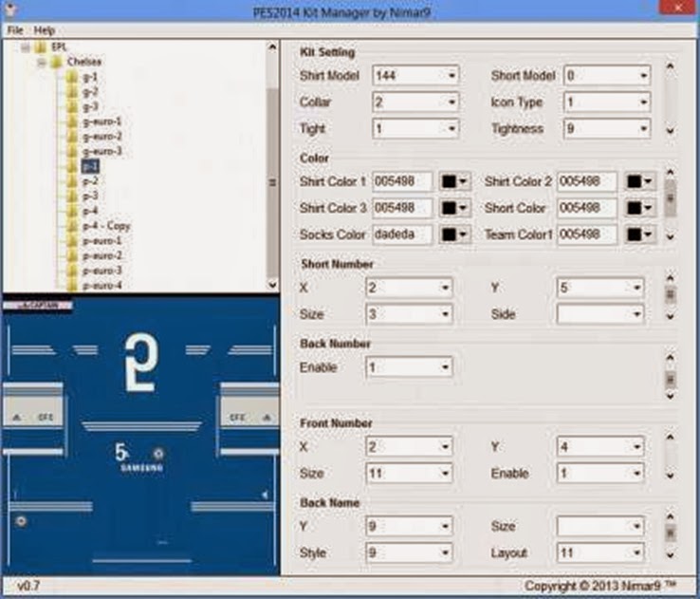Open the Shirt Color 3 swatch picker
The image size is (700, 599).
pyautogui.click(x=455, y=208)
